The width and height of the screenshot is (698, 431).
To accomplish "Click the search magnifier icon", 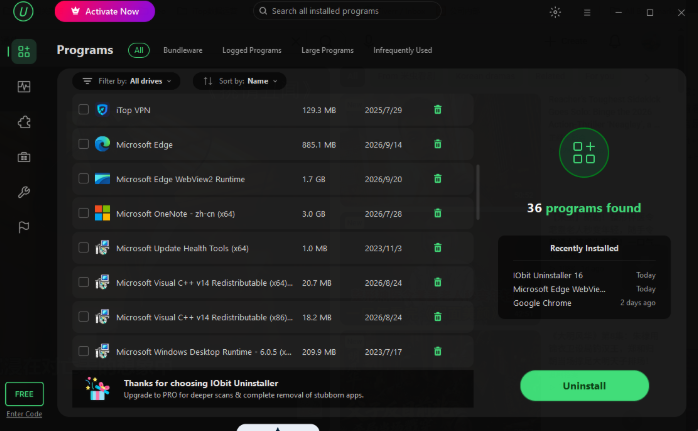I will click(263, 11).
